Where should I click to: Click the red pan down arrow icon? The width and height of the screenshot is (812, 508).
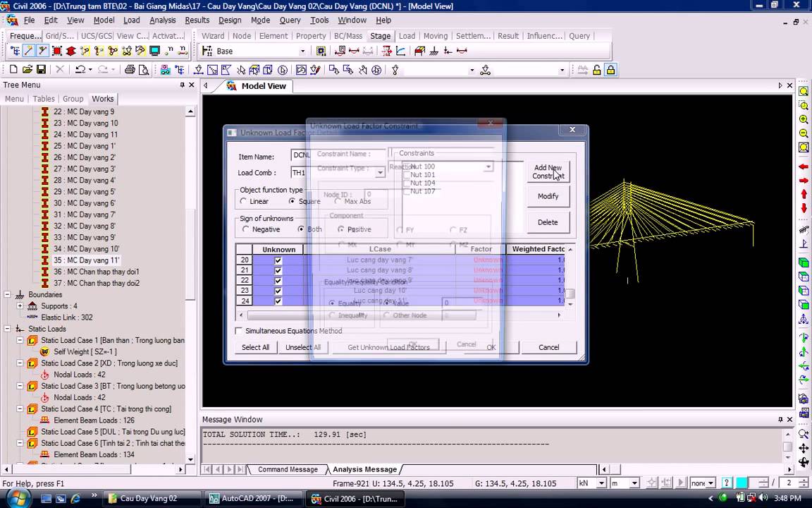[804, 208]
